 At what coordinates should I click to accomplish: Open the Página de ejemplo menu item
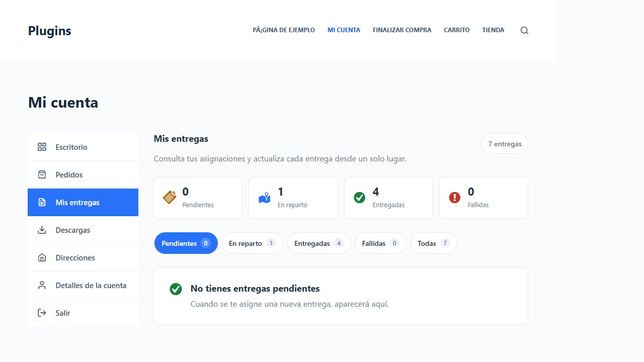click(x=284, y=30)
